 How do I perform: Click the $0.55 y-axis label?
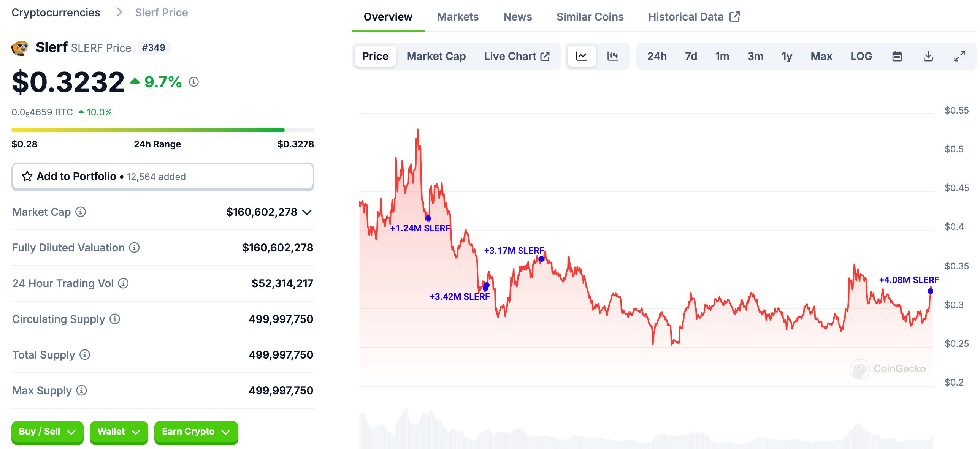click(x=956, y=111)
